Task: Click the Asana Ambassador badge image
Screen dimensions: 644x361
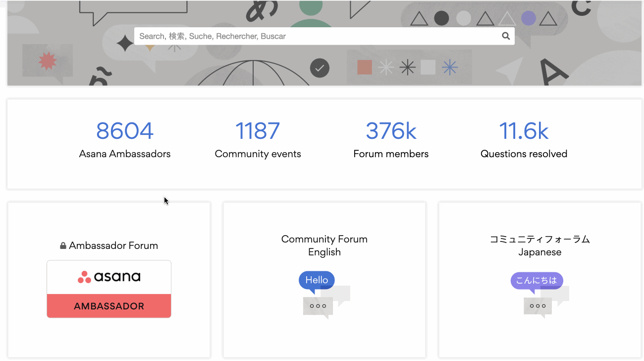Action: coord(109,289)
